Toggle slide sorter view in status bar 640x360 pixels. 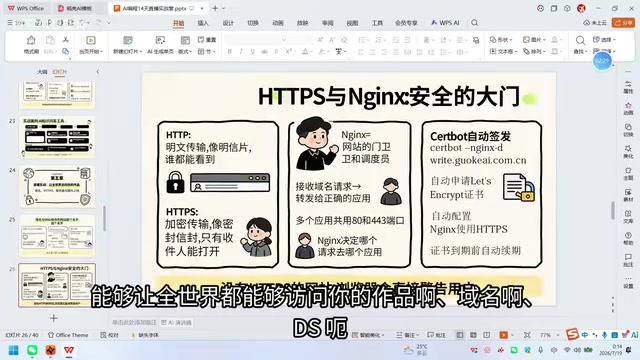point(473,335)
